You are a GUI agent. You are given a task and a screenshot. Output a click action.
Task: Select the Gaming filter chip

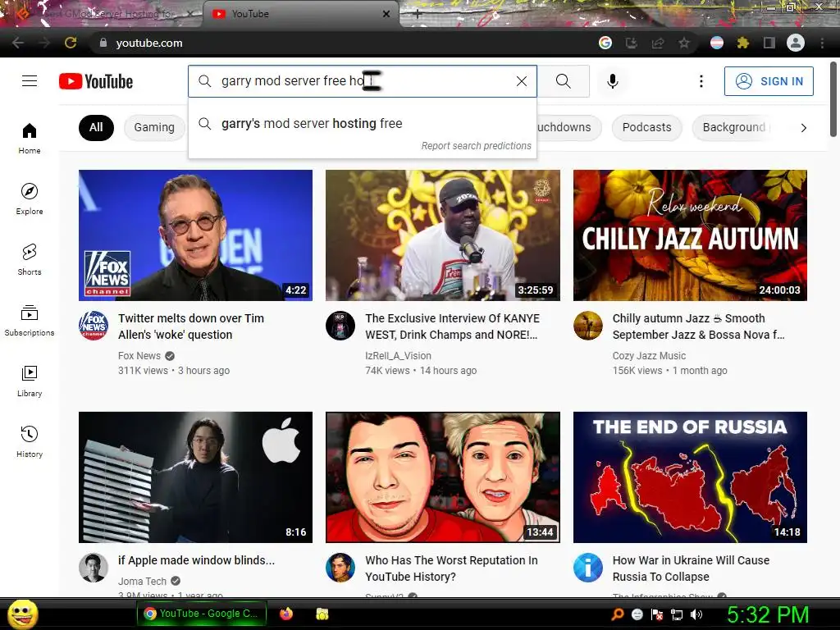tap(154, 127)
